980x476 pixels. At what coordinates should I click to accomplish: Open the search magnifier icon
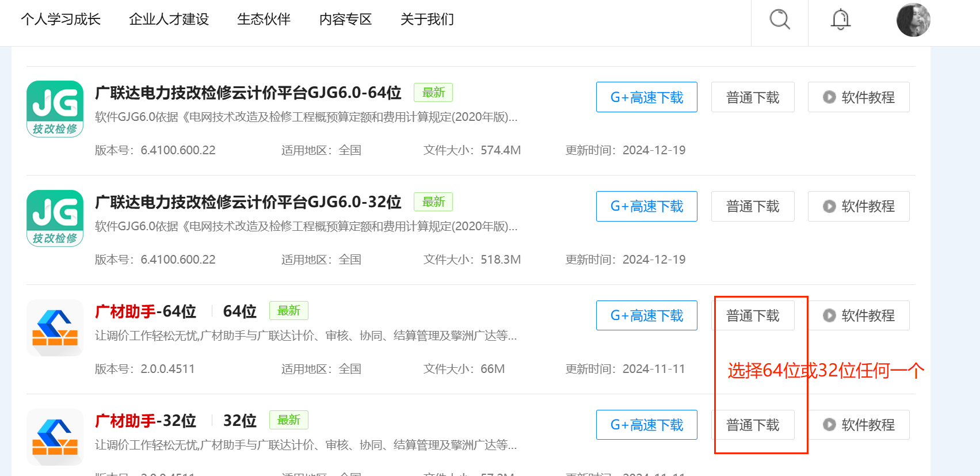[x=780, y=20]
